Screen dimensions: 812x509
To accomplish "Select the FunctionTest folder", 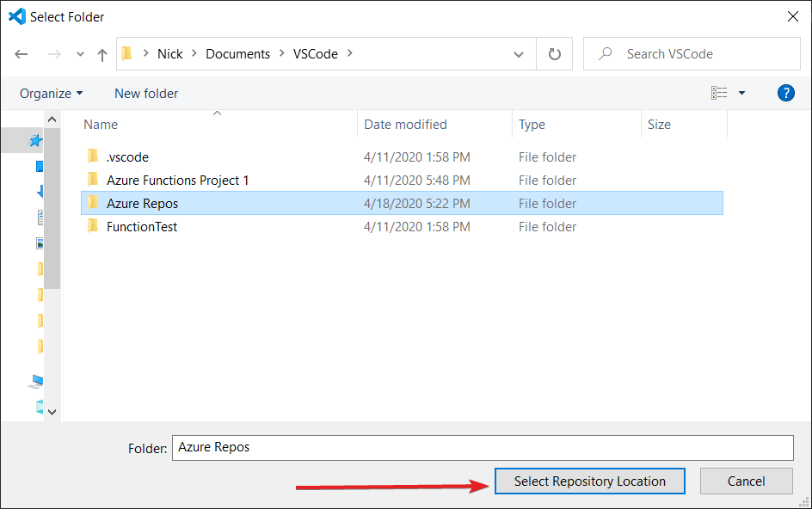I will 142,227.
